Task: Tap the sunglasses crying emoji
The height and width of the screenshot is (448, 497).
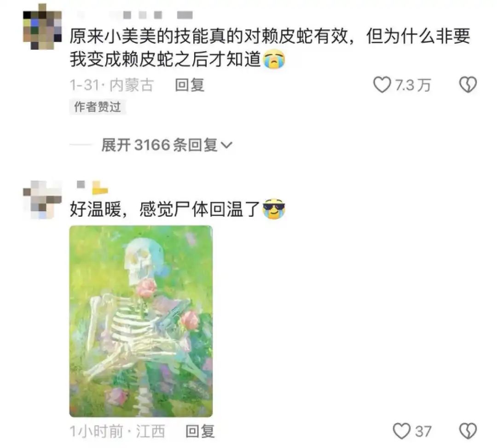Action: point(274,209)
